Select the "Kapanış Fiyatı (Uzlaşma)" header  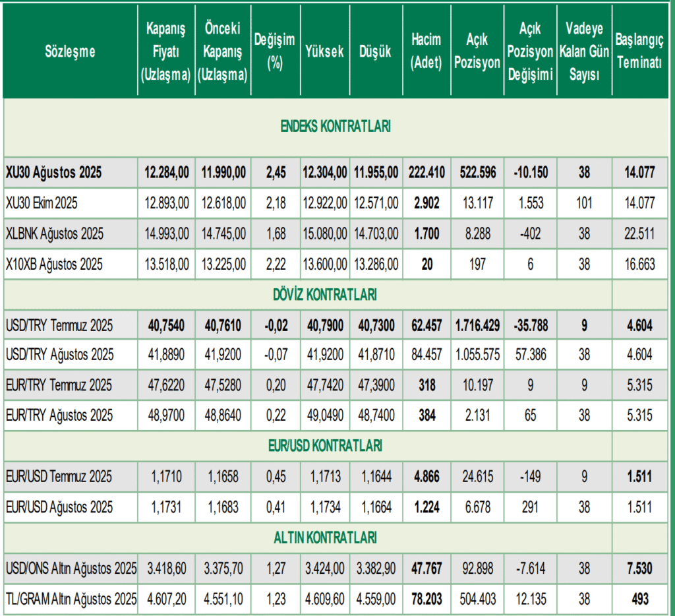[165, 51]
